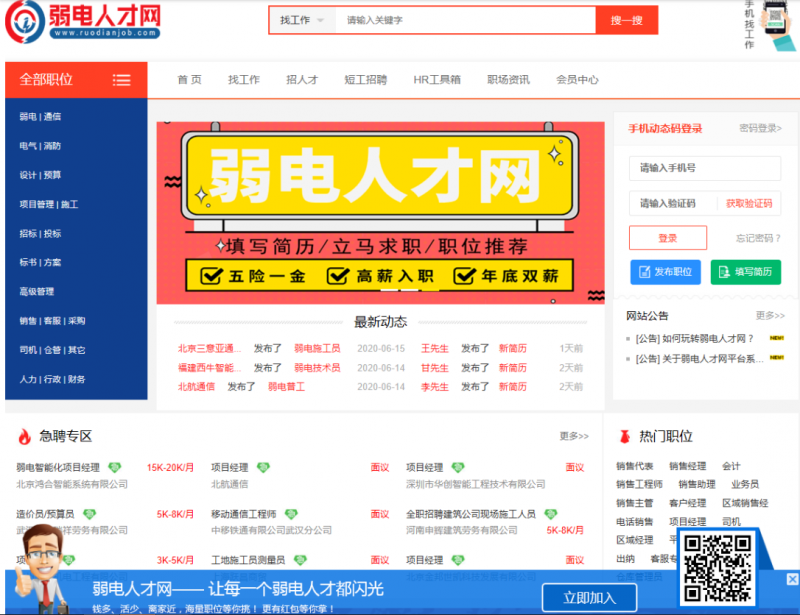Click the 登录 login button

coord(666,237)
